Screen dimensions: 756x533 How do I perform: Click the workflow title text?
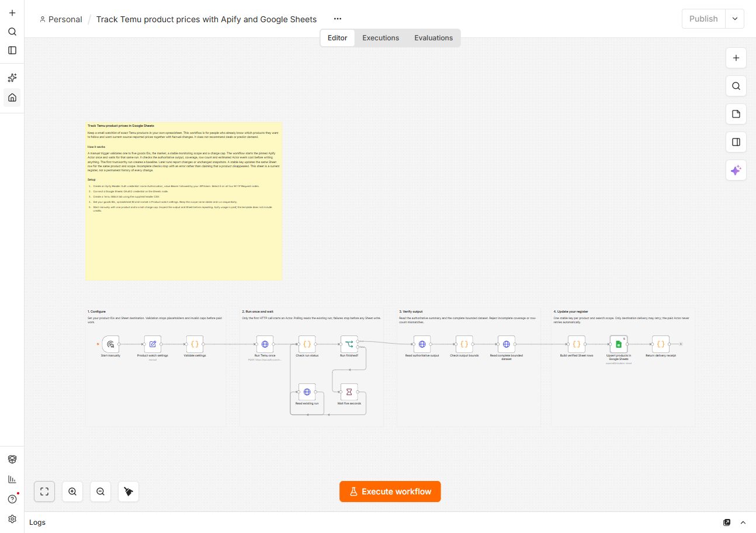[206, 19]
